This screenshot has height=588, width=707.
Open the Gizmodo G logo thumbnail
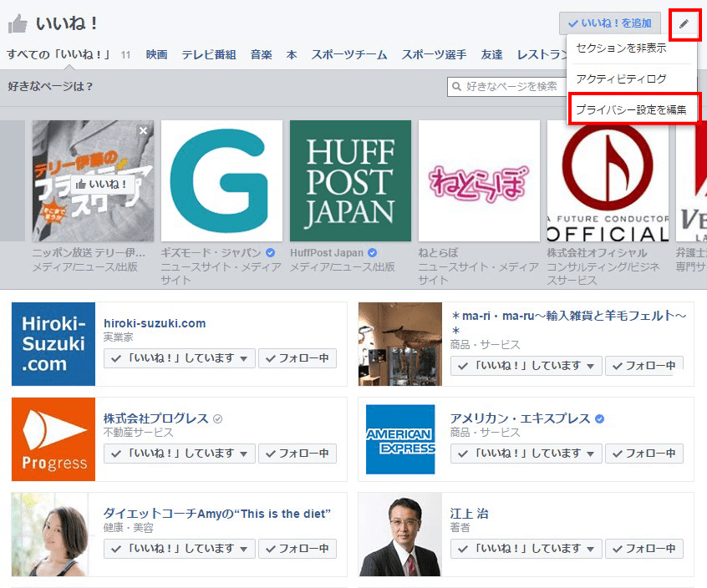[221, 180]
